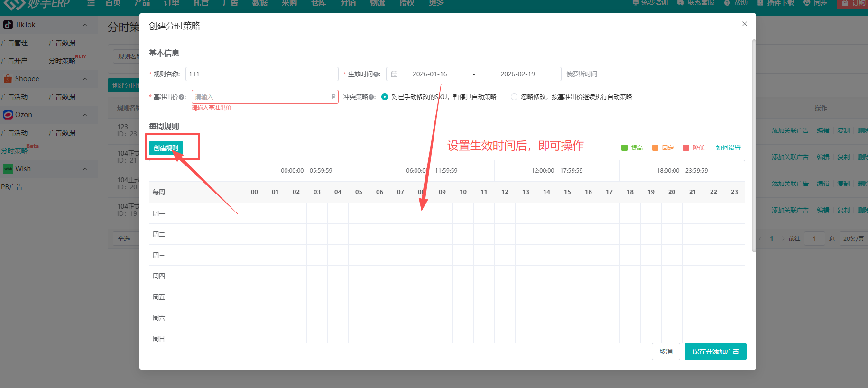Click help icon next to 基准出价
868x388 pixels.
182,97
